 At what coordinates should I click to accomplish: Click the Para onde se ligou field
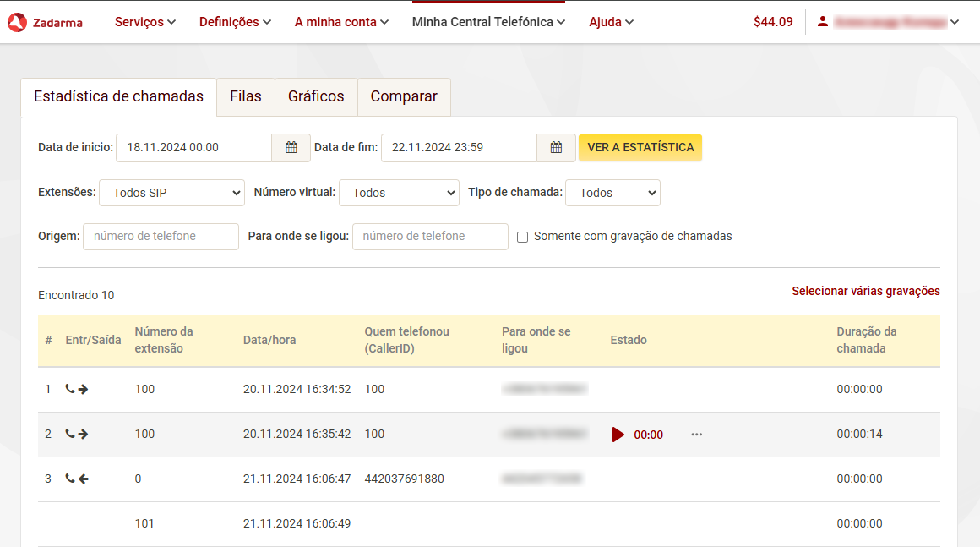click(x=430, y=237)
